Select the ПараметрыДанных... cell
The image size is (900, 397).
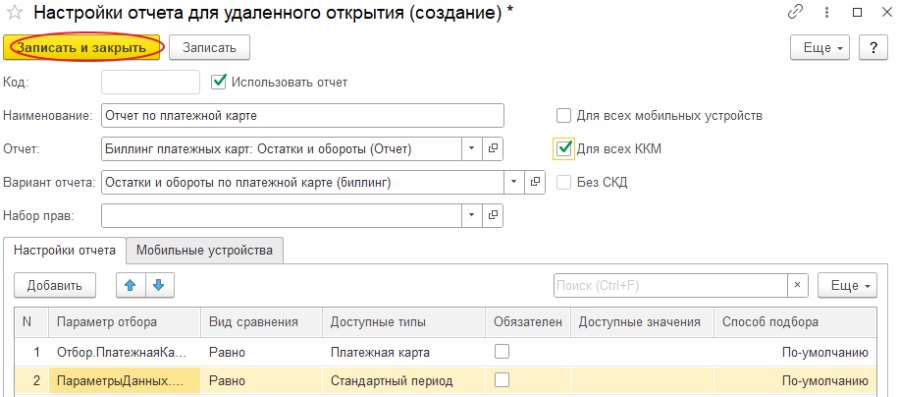tap(125, 380)
